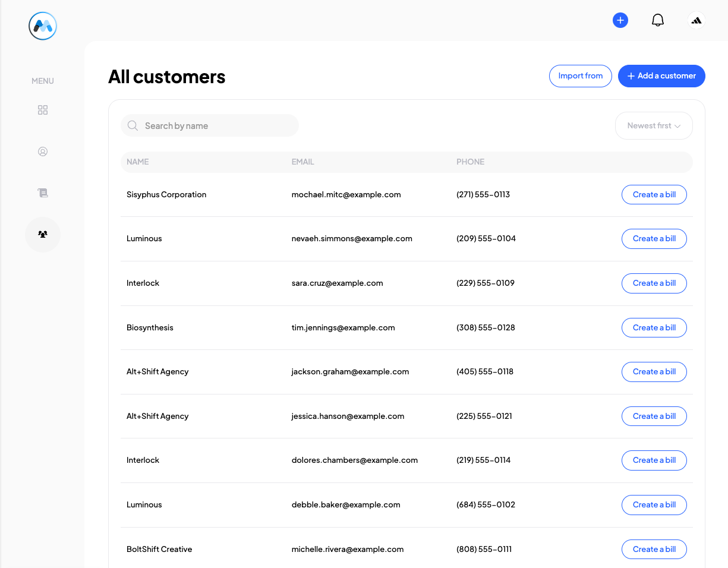Click the PHONE column header
This screenshot has height=568, width=728.
click(x=470, y=162)
